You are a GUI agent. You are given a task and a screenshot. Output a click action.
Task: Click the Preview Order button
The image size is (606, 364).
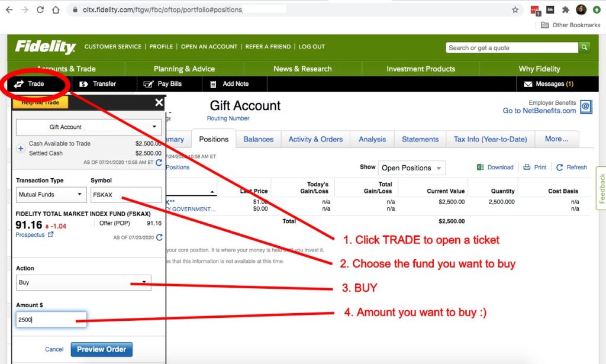click(x=101, y=349)
